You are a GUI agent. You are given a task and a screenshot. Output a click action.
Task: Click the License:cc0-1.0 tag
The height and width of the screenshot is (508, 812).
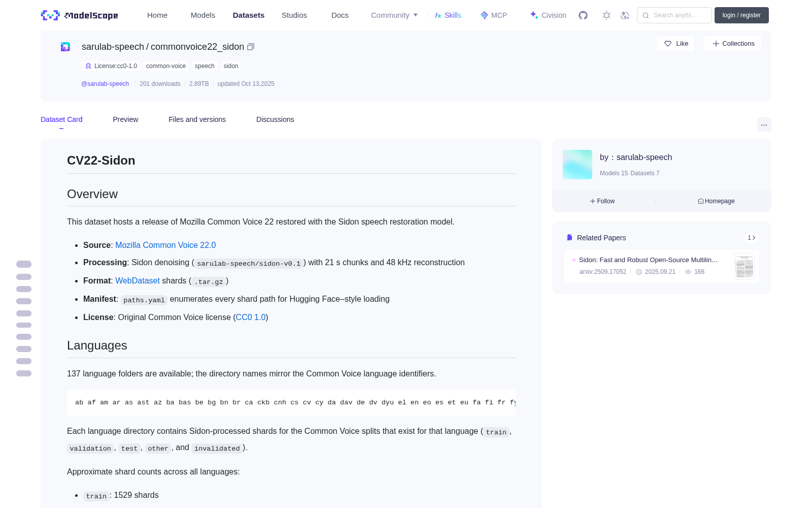(x=111, y=66)
